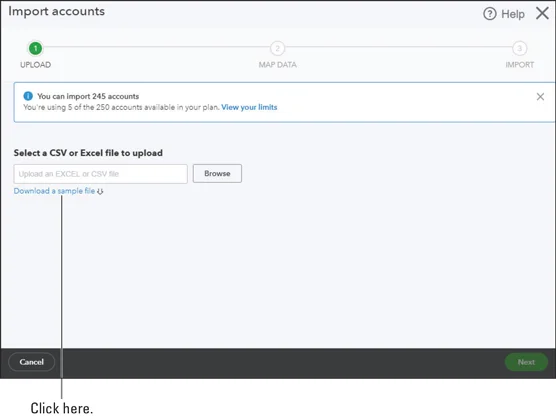Viewport: 556px width, 417px height.
Task: Focus the Upload an EXCEL or CSV field
Action: tap(101, 174)
